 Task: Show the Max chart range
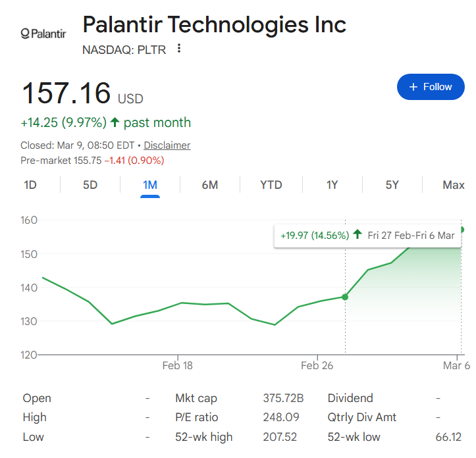[453, 185]
